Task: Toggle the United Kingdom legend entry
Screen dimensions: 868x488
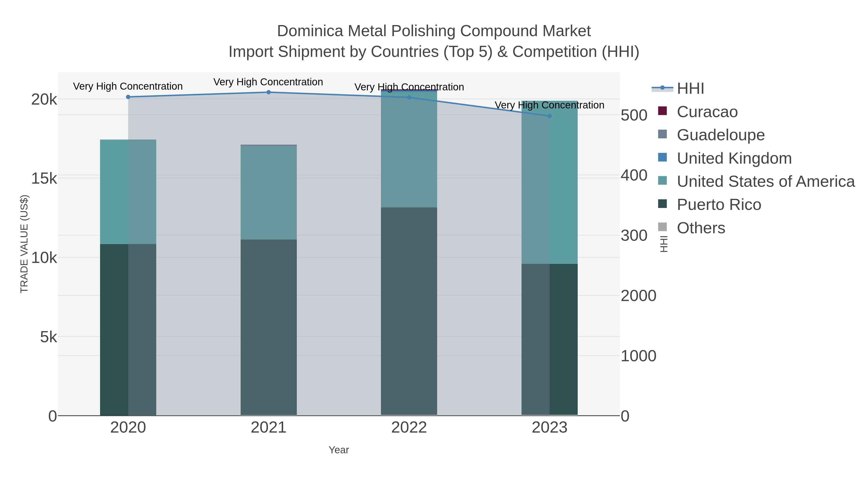Action: pyautogui.click(x=725, y=158)
